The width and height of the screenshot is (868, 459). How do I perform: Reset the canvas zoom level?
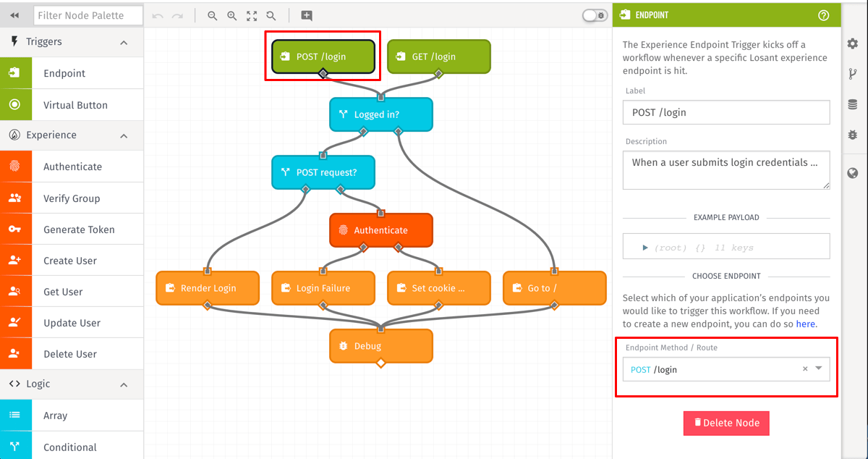[x=271, y=15]
